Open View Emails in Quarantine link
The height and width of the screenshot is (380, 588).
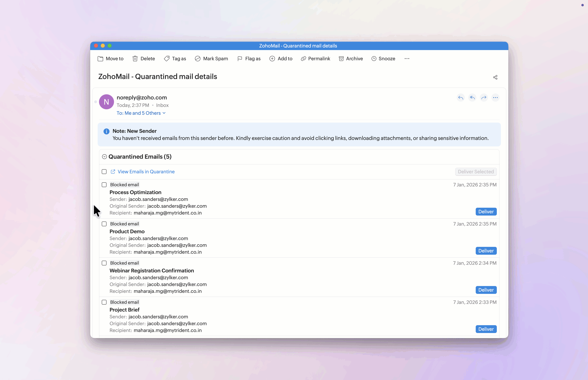click(x=146, y=172)
